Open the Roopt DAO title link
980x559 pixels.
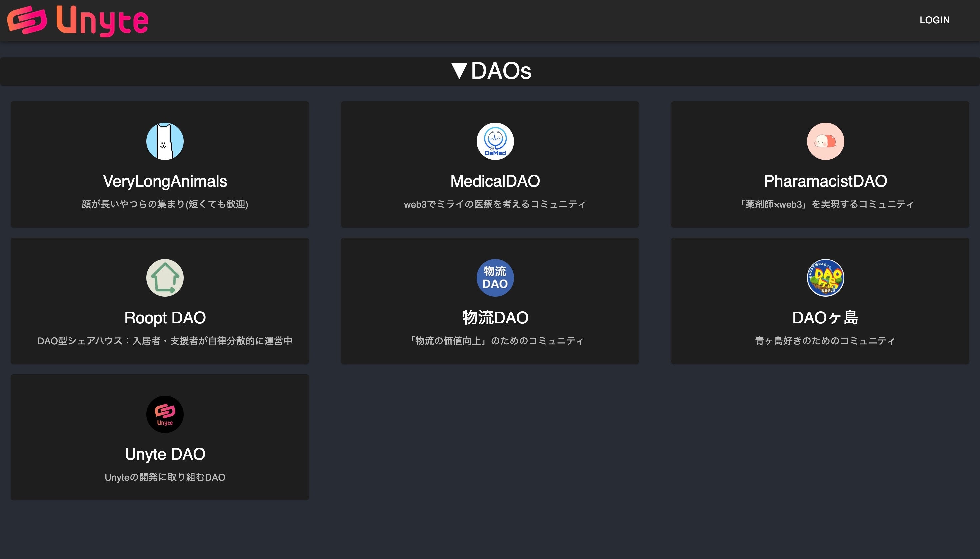pyautogui.click(x=165, y=318)
